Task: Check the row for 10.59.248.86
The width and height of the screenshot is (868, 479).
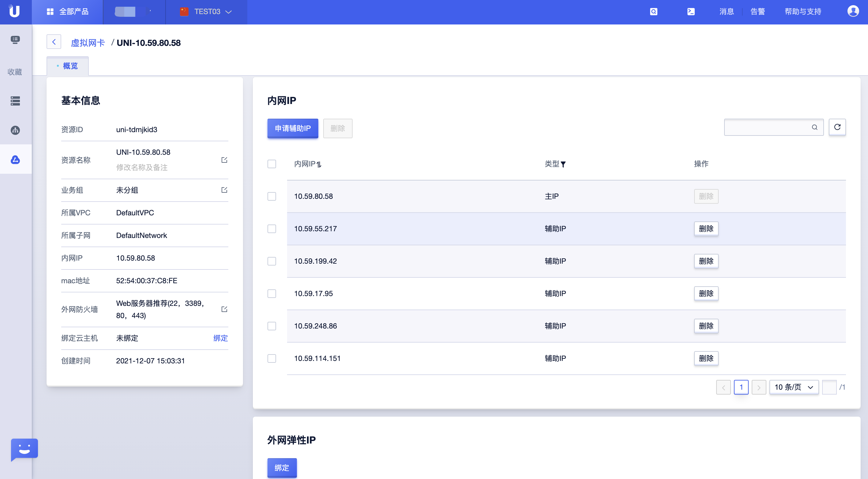Action: [x=271, y=326]
